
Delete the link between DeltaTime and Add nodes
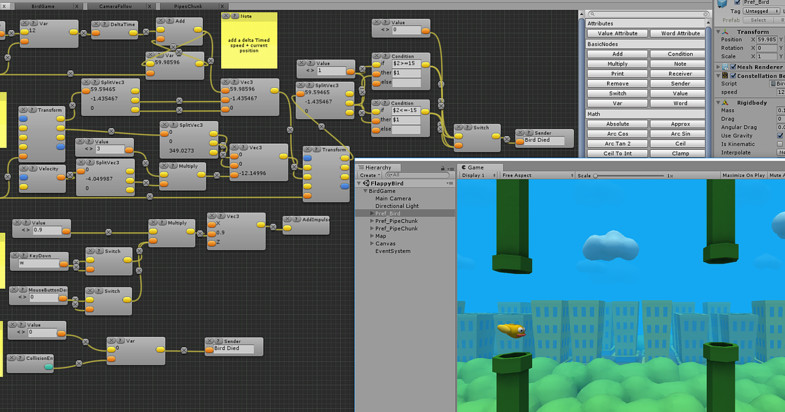(146, 32)
